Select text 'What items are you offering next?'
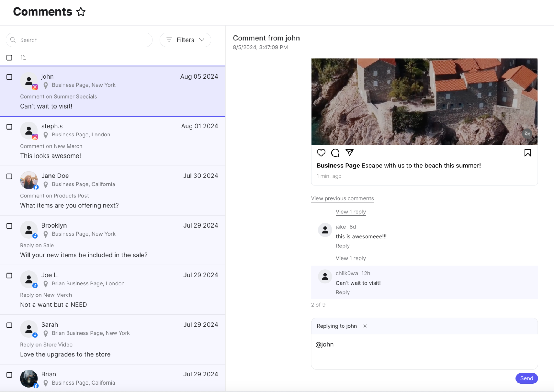554x392 pixels. tap(69, 205)
